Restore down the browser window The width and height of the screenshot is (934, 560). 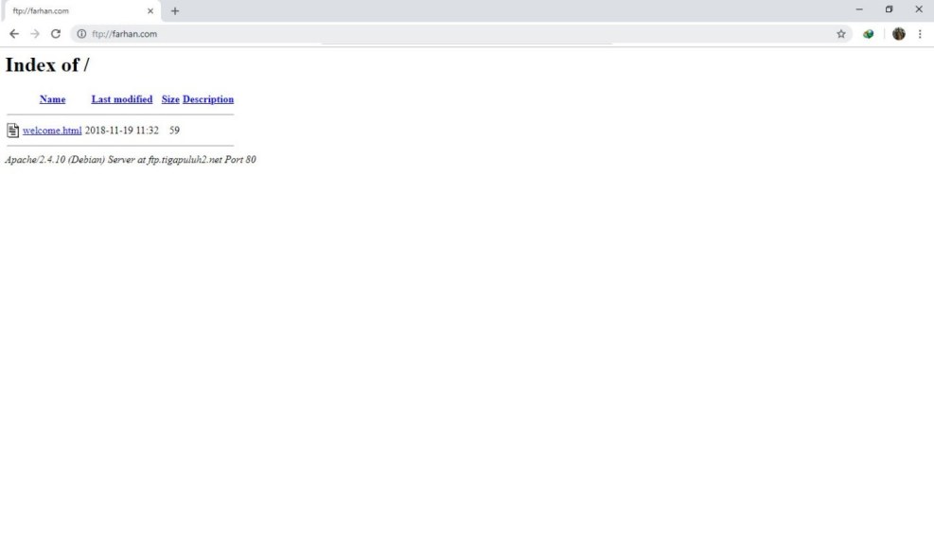coord(889,9)
